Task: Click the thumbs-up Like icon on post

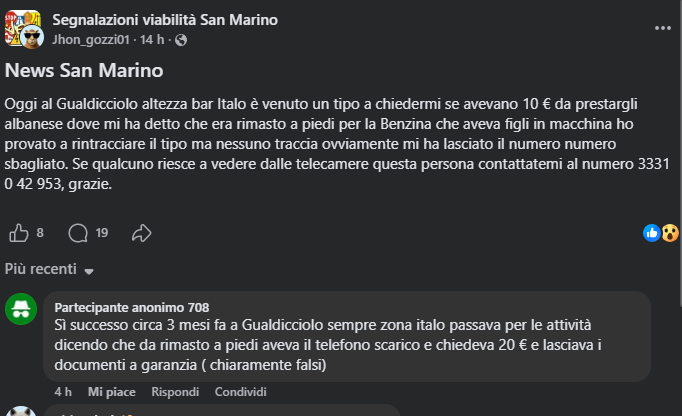Action: (x=19, y=233)
